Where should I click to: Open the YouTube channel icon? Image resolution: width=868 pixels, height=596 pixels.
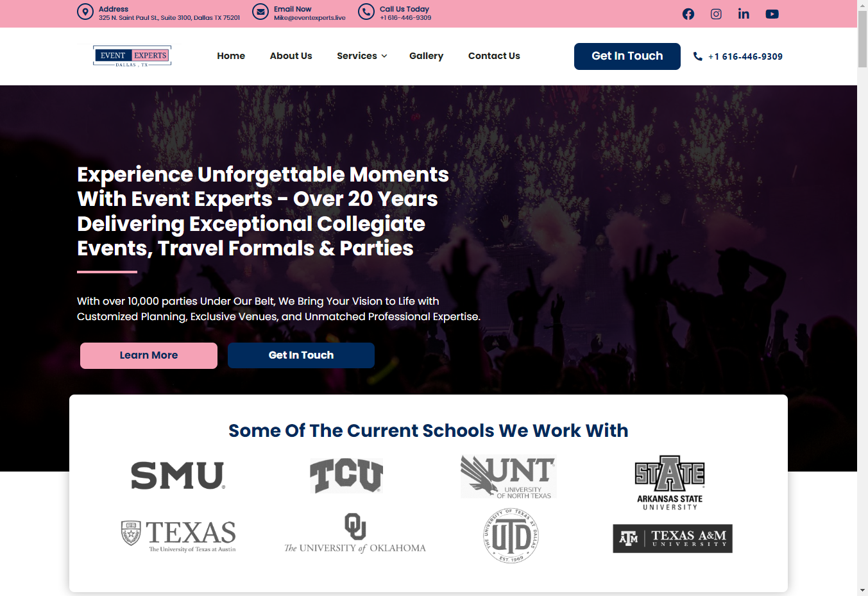click(x=772, y=13)
